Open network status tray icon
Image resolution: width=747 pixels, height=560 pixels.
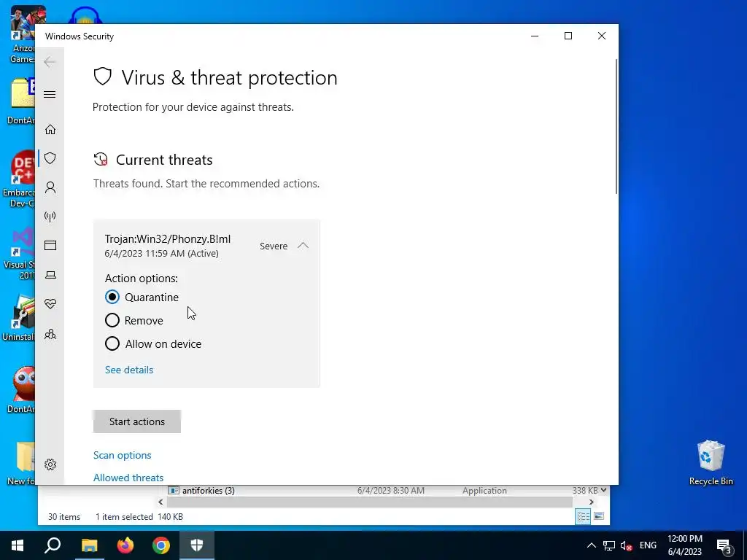(x=609, y=545)
